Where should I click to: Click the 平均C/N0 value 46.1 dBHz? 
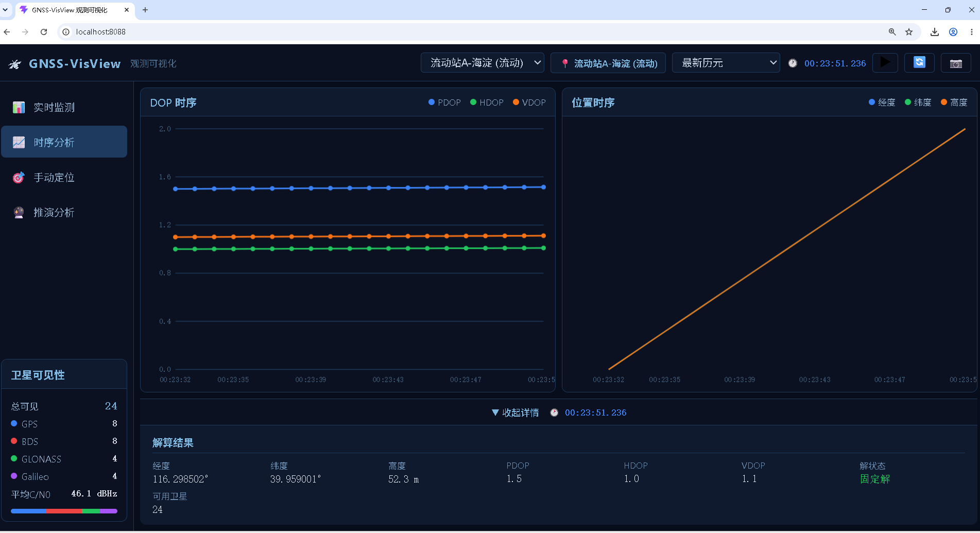pos(94,493)
